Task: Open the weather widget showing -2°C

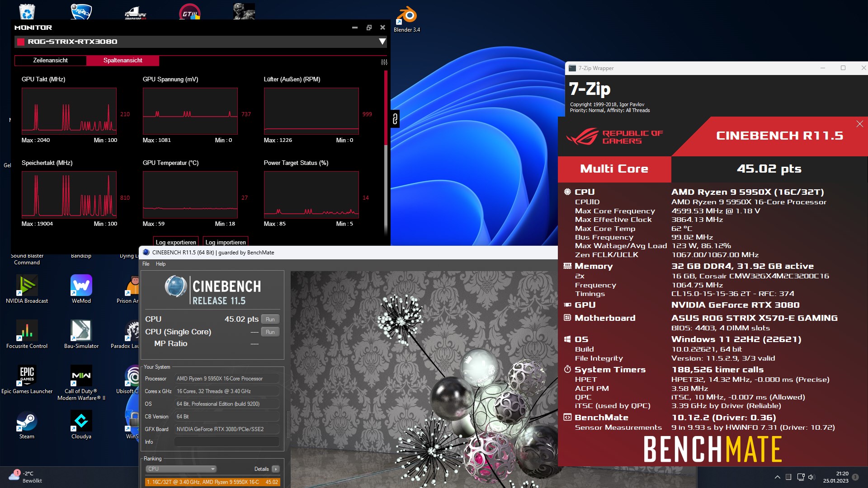Action: (26, 477)
